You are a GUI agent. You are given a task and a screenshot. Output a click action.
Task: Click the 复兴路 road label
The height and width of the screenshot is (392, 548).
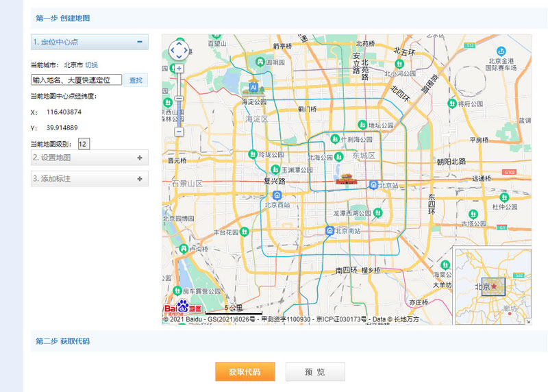click(x=275, y=181)
